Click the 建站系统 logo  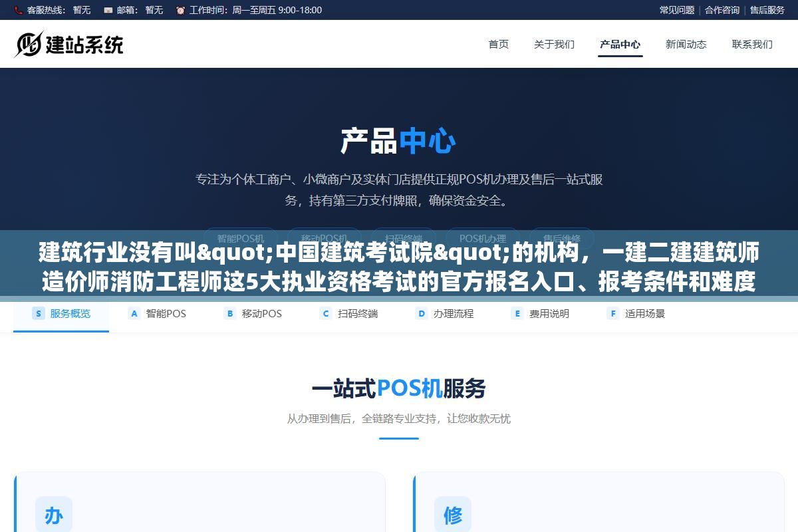tap(68, 44)
